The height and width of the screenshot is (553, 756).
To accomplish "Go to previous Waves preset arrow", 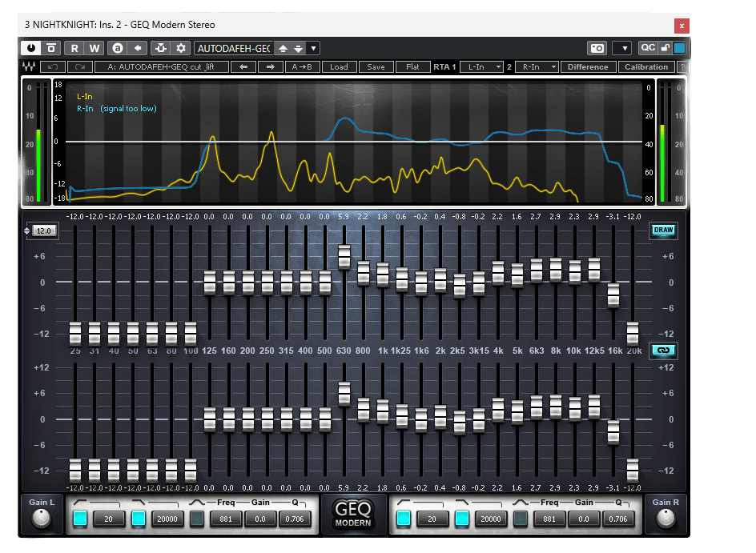I will coord(243,67).
